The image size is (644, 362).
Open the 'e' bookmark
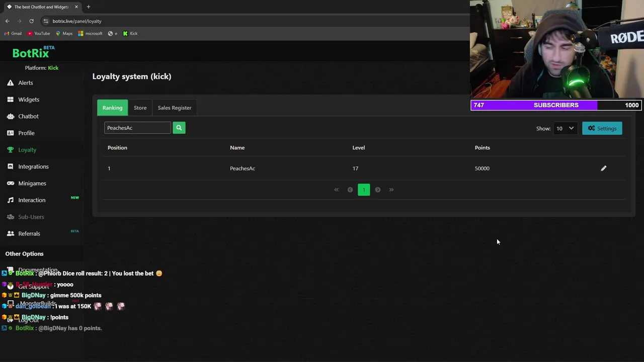(x=113, y=34)
